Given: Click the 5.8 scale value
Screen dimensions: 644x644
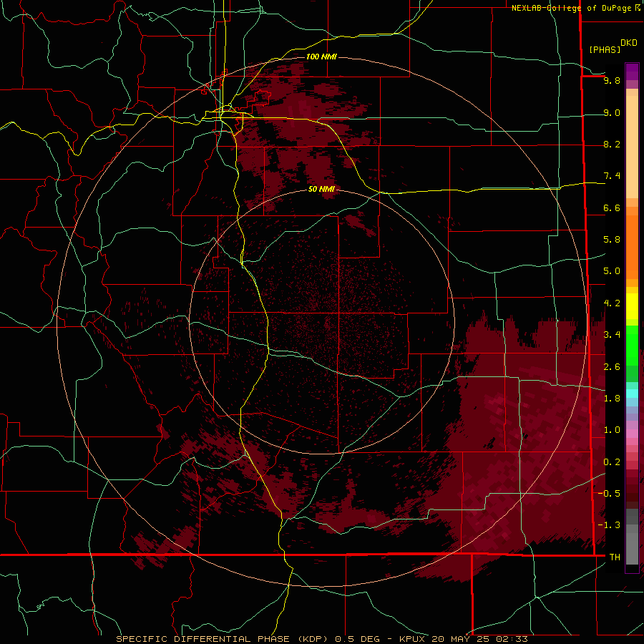Looking at the screenshot, I should (x=612, y=240).
